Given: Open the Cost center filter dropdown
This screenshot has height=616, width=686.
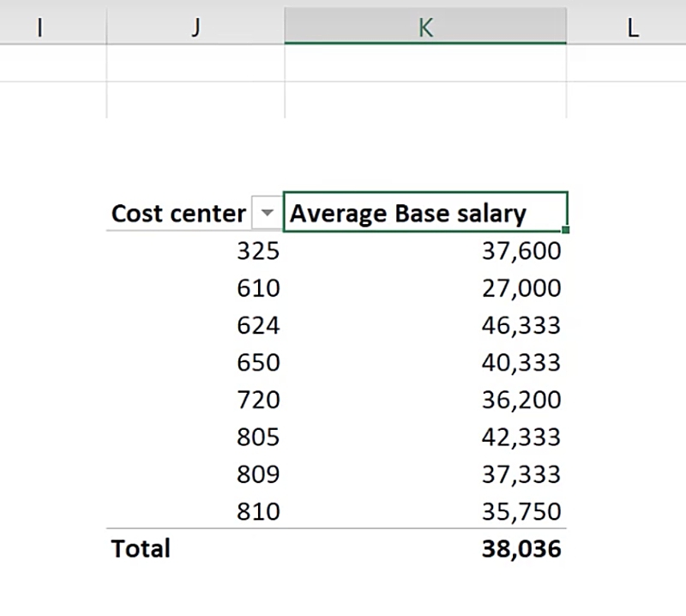Looking at the screenshot, I should tap(268, 214).
